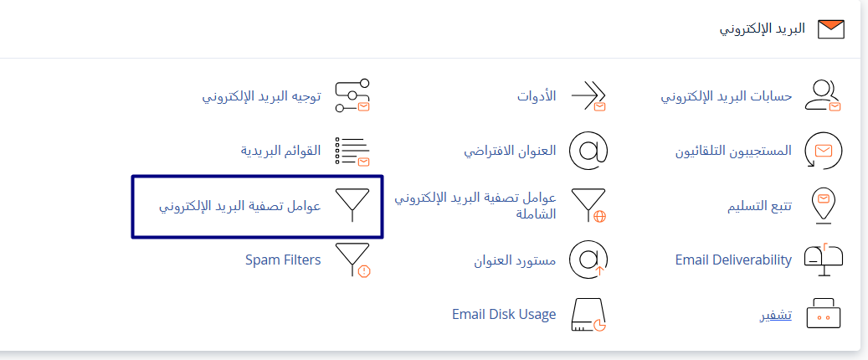
Task: Click the Mailing Lists icon
Action: pyautogui.click(x=352, y=151)
